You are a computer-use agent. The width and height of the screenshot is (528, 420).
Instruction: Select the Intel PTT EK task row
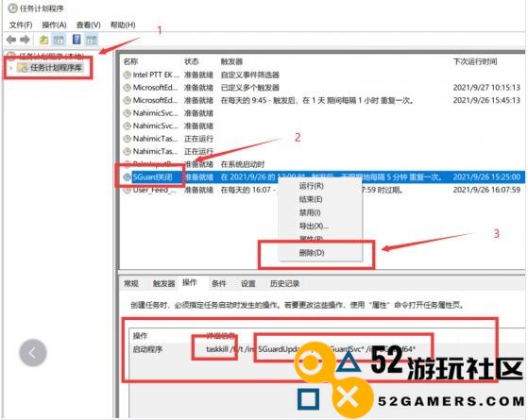322,75
